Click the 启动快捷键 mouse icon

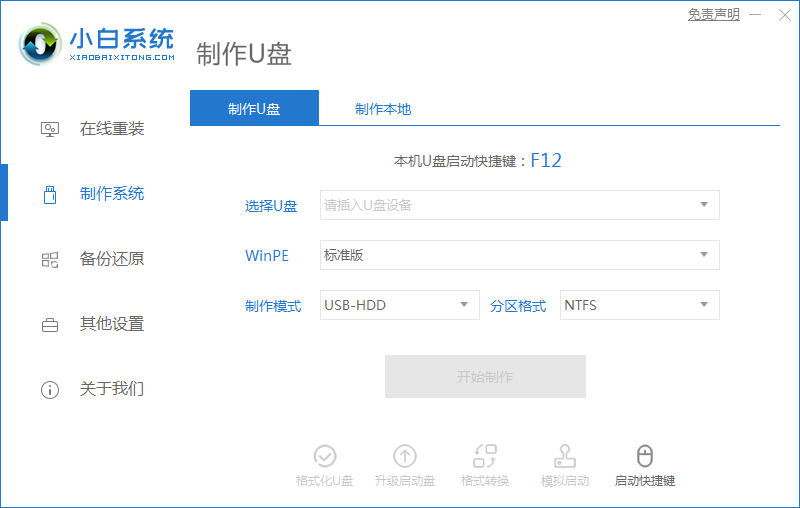pos(645,456)
